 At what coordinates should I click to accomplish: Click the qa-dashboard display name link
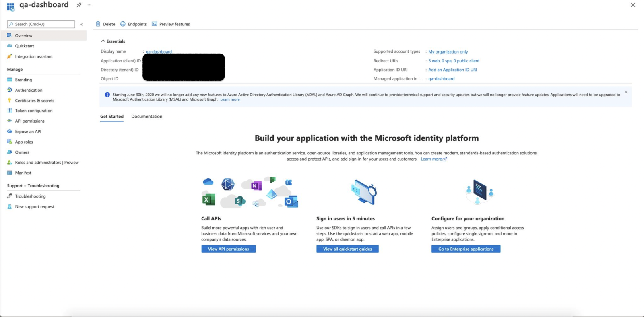pos(159,52)
